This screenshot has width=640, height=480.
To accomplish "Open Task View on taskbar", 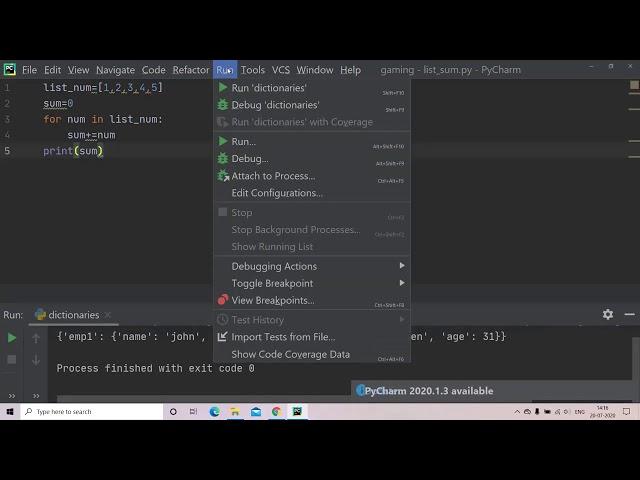I will [x=193, y=411].
